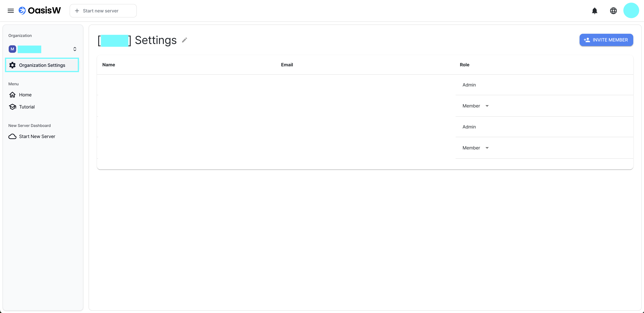Open the notifications bell

tap(595, 11)
